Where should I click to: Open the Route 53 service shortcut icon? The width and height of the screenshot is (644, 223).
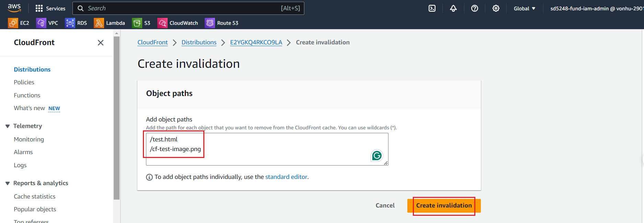[210, 23]
